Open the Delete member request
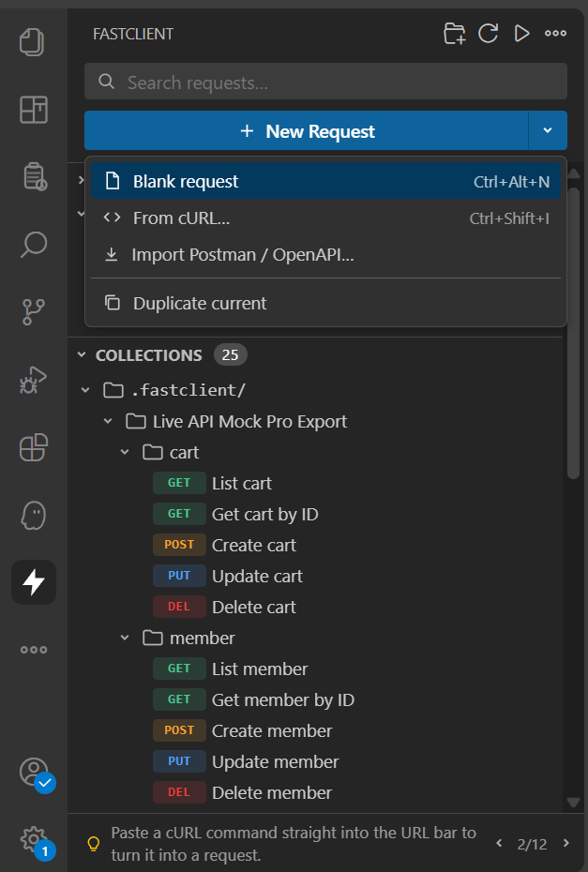Image resolution: width=588 pixels, height=872 pixels. tap(271, 792)
